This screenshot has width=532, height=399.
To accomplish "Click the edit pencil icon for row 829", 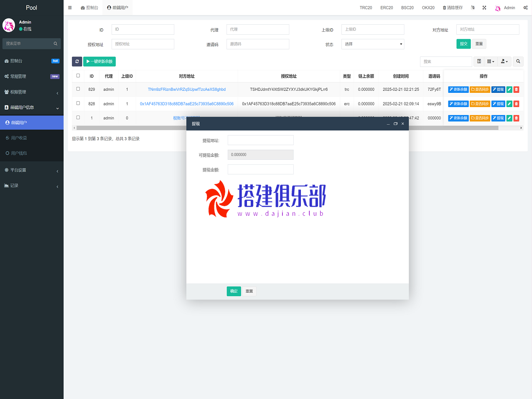I will pyautogui.click(x=509, y=90).
